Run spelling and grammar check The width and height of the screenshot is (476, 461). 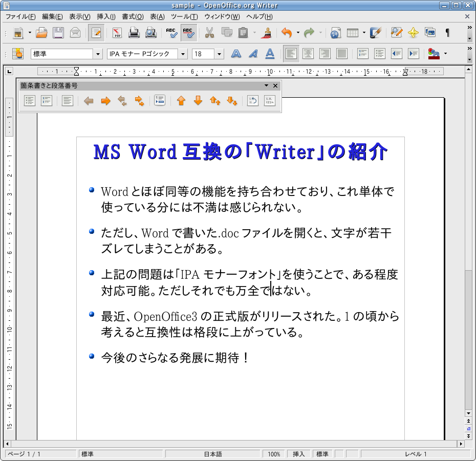tap(171, 32)
